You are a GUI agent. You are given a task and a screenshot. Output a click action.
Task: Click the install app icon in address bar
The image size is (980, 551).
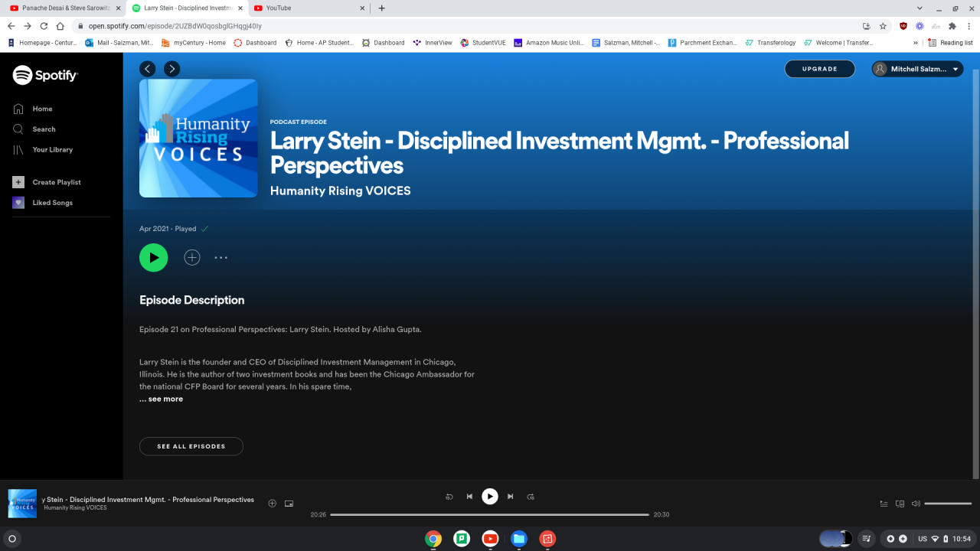tap(866, 25)
